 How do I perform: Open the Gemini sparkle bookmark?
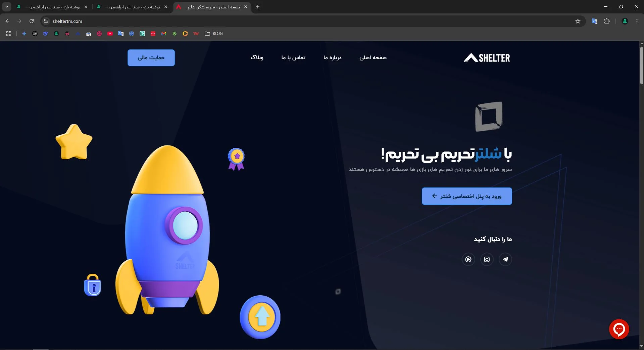click(24, 34)
